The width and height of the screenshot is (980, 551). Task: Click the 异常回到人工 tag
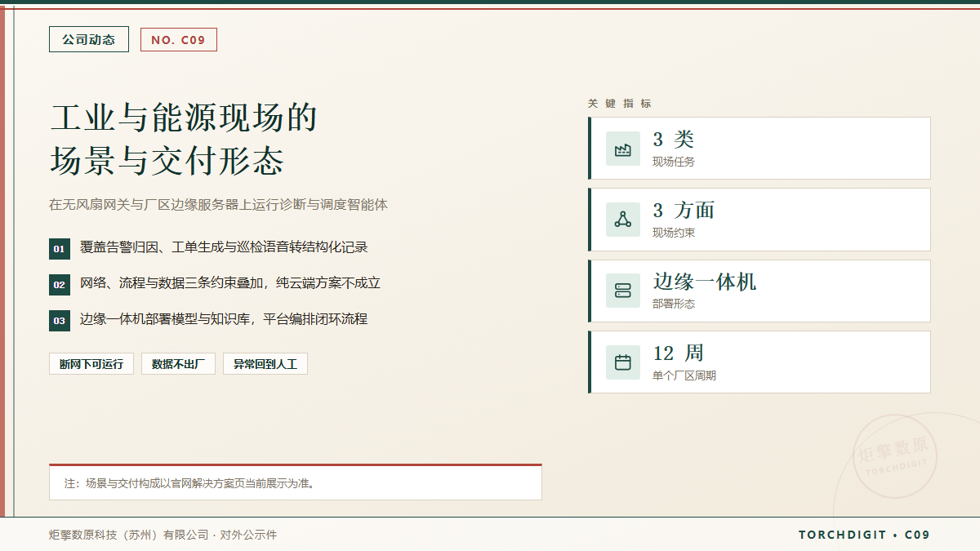coord(265,364)
